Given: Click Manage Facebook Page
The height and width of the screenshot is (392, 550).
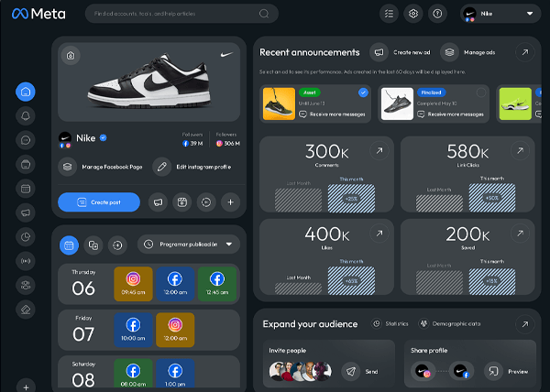Looking at the screenshot, I should click(x=101, y=167).
